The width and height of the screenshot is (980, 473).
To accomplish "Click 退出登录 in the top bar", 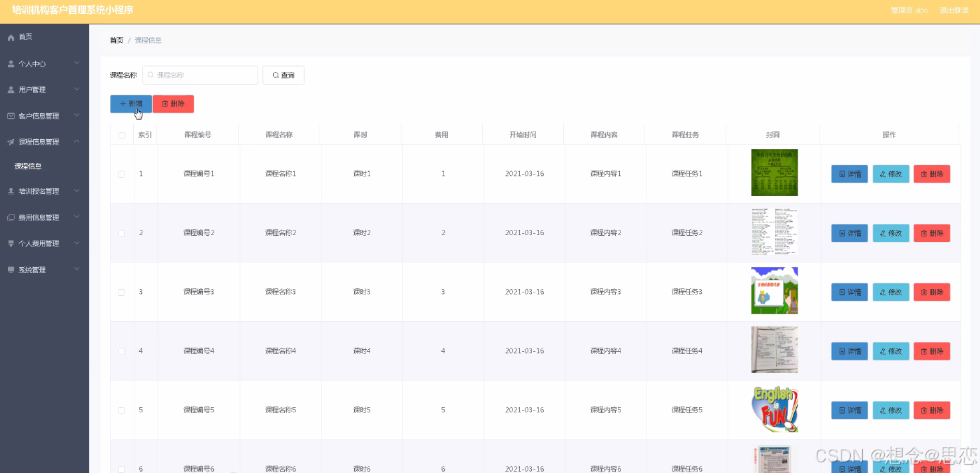I will tap(953, 11).
